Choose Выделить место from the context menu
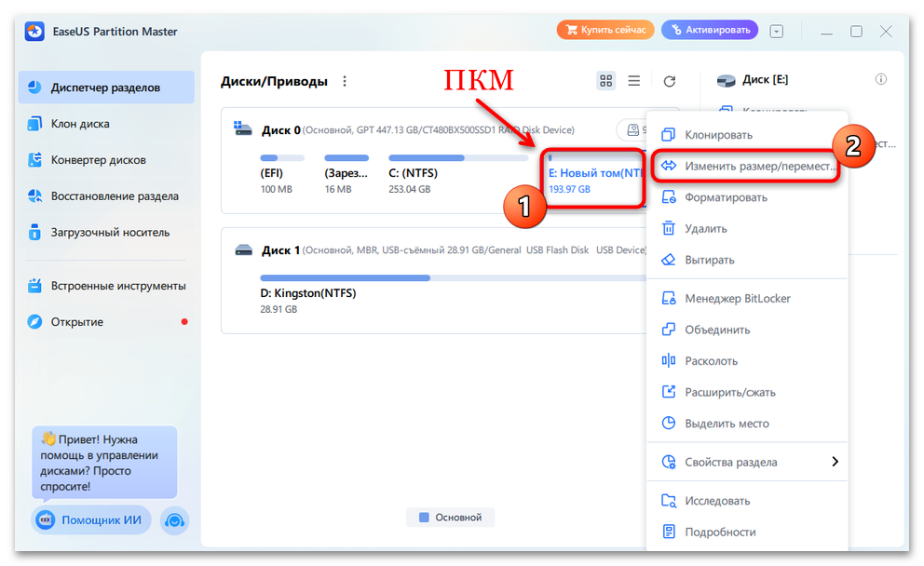 (747, 424)
